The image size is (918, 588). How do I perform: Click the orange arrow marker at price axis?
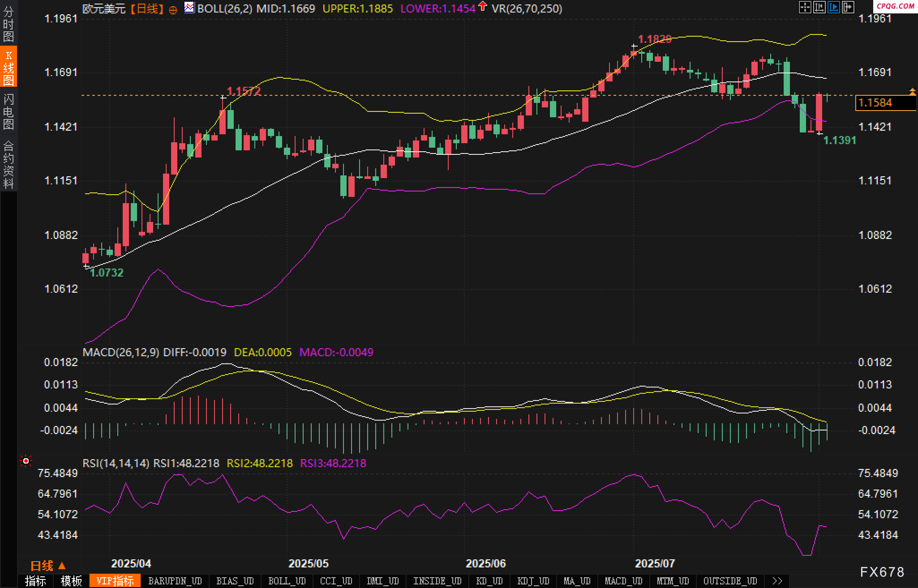912,91
